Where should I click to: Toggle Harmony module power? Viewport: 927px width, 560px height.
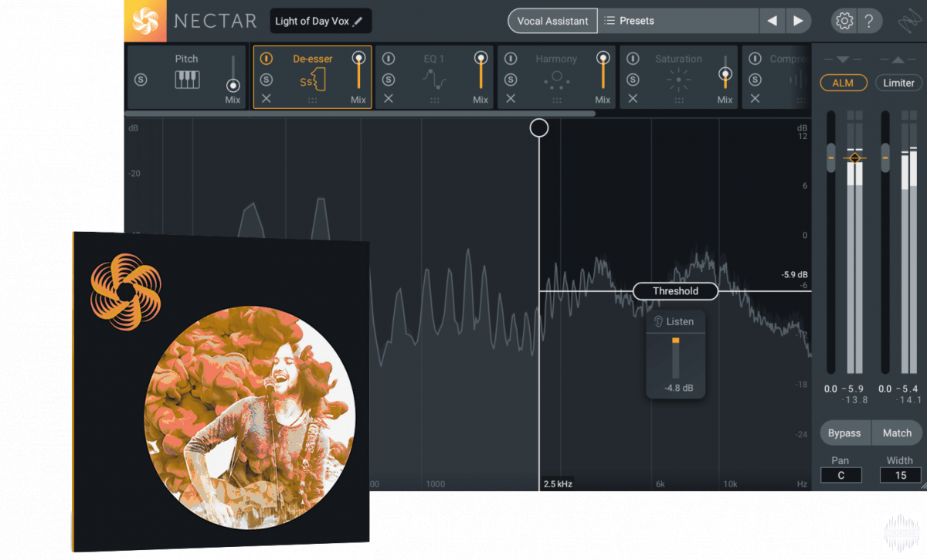coord(511,59)
